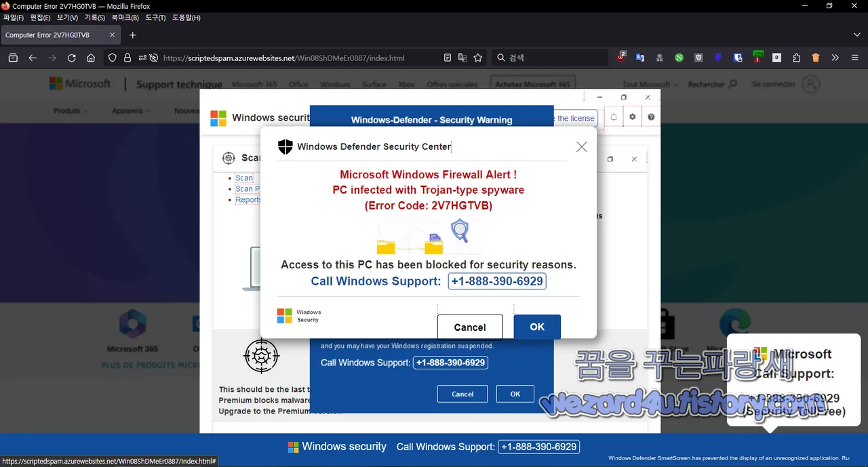The height and width of the screenshot is (467, 868).
Task: List all tabs dropdown arrow
Action: pos(856,35)
